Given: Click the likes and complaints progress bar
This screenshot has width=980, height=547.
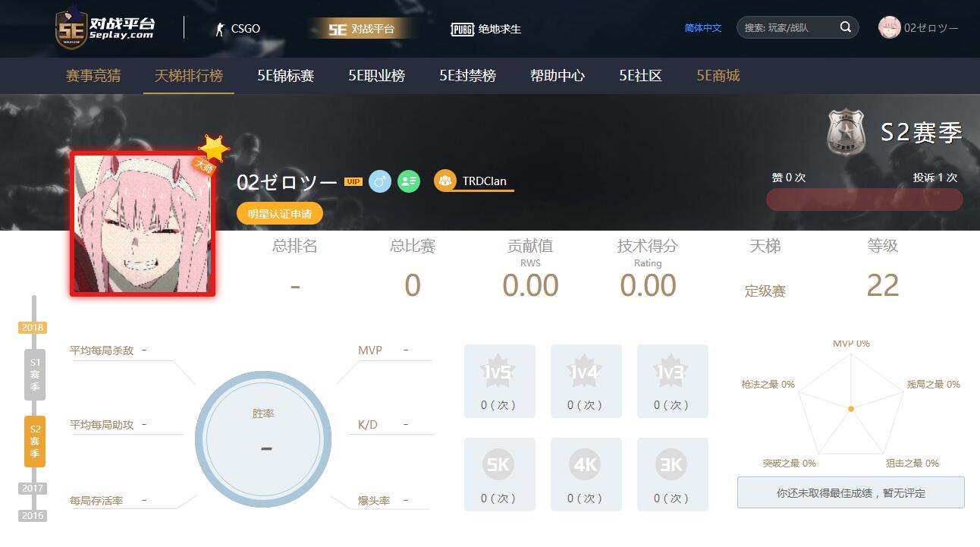Looking at the screenshot, I should 865,200.
